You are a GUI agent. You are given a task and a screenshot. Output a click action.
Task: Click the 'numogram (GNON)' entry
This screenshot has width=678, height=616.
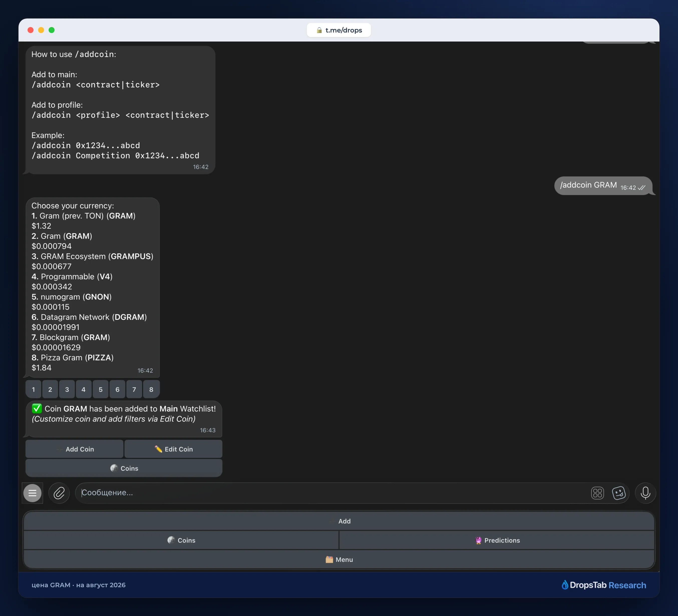click(x=71, y=297)
